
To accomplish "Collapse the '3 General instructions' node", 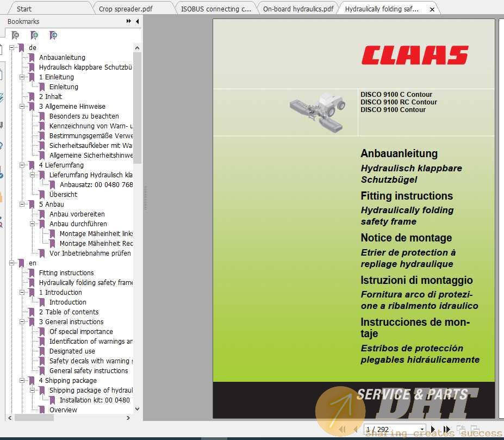I will coord(22,321).
